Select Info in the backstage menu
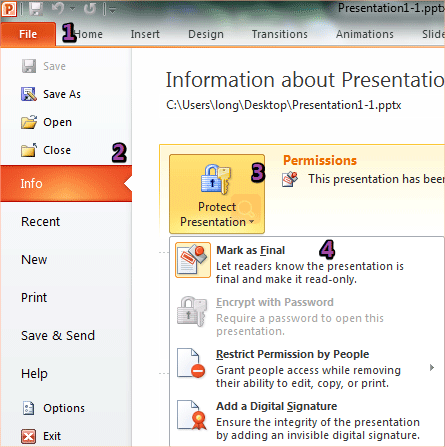This screenshot has height=447, width=445. [66, 183]
